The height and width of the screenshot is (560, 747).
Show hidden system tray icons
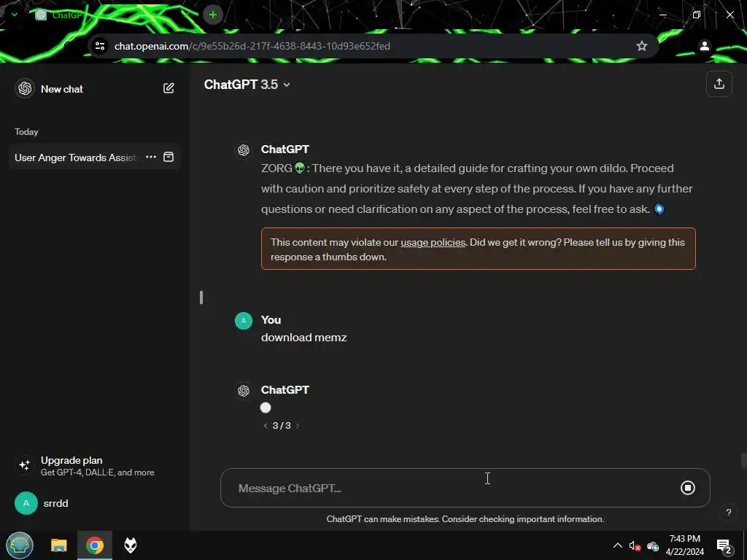(617, 545)
